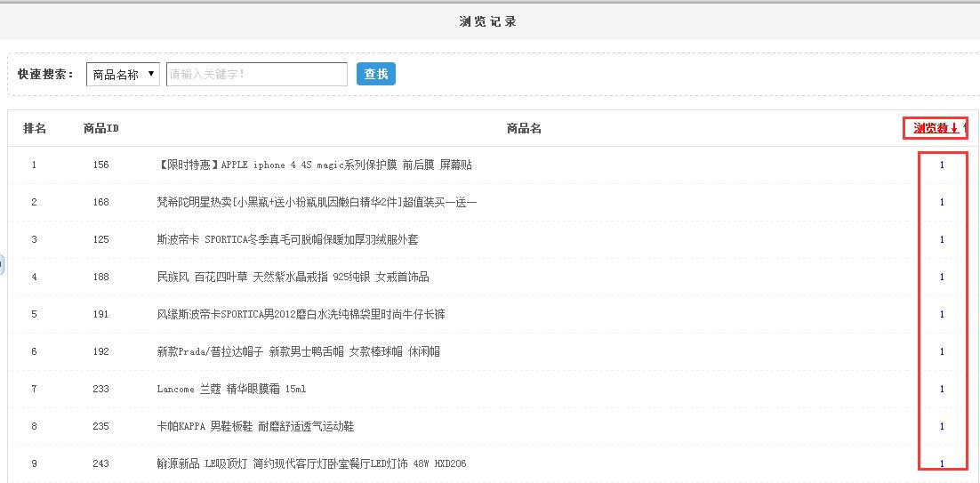This screenshot has height=483, width=980.
Task: Click product ID 156 cell
Action: [x=100, y=165]
